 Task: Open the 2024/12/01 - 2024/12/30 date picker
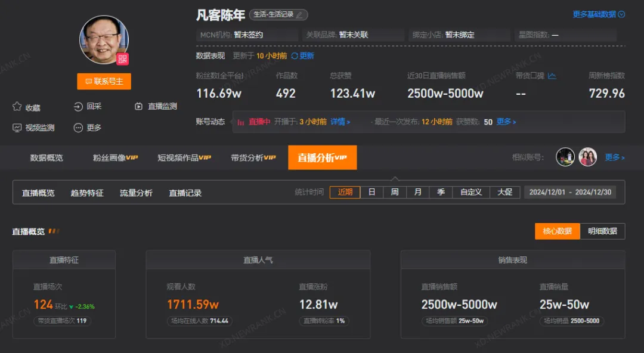[x=570, y=192]
